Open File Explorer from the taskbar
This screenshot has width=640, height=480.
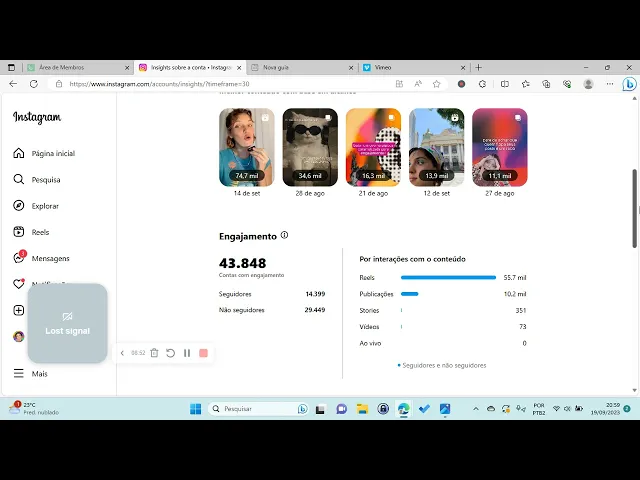point(362,409)
